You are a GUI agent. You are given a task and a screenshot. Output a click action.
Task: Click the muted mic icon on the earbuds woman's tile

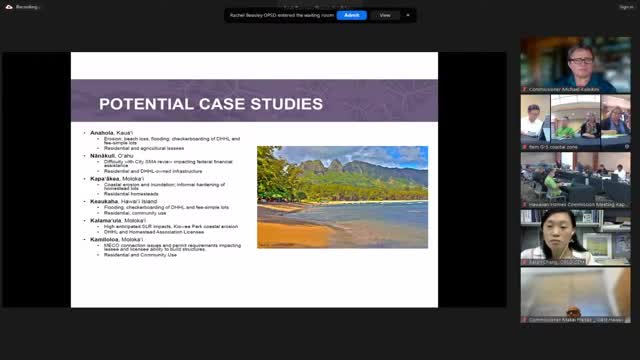coord(525,262)
